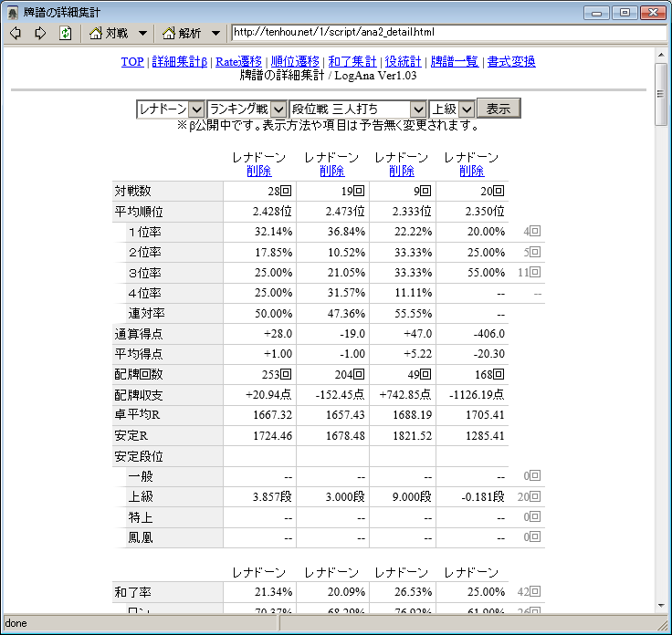Delete the fourth column via 削除
The height and width of the screenshot is (635, 672).
tap(472, 172)
